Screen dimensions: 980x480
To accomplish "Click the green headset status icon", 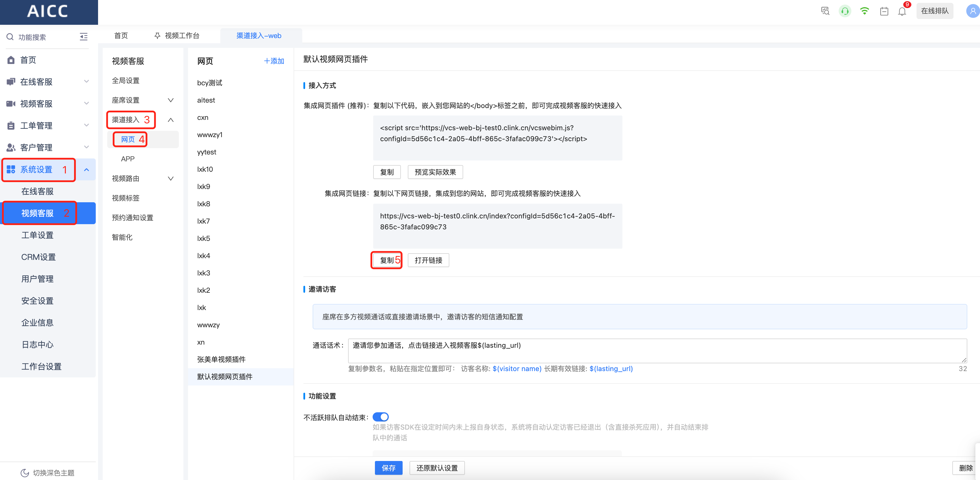I will 844,12.
